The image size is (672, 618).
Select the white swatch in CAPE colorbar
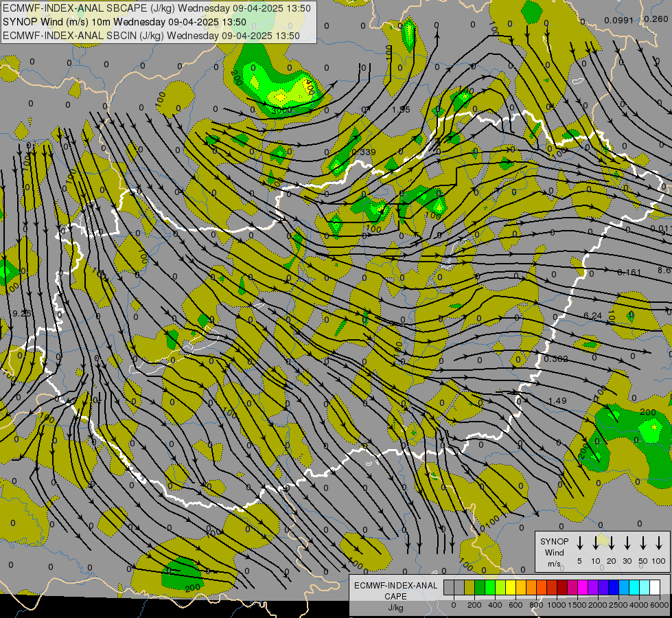[x=654, y=587]
